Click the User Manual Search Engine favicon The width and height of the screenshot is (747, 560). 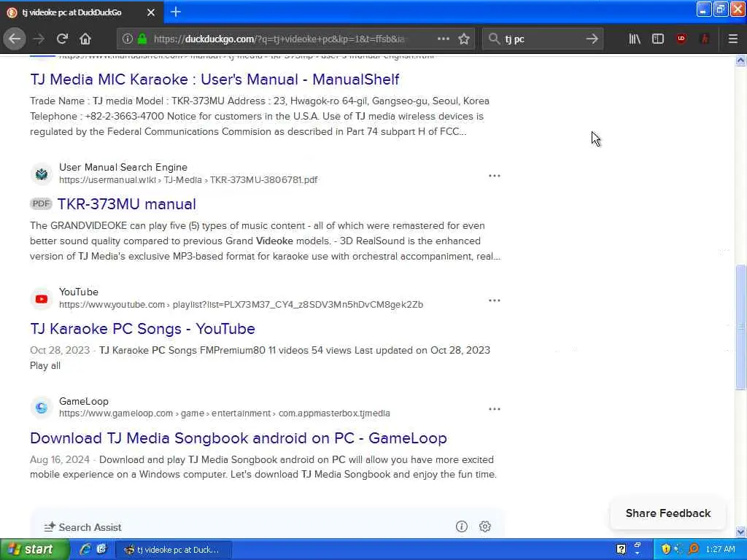42,174
